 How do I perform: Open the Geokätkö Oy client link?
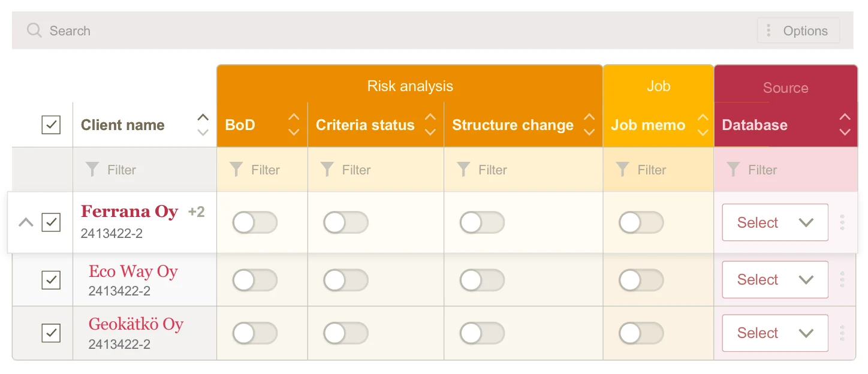(136, 324)
